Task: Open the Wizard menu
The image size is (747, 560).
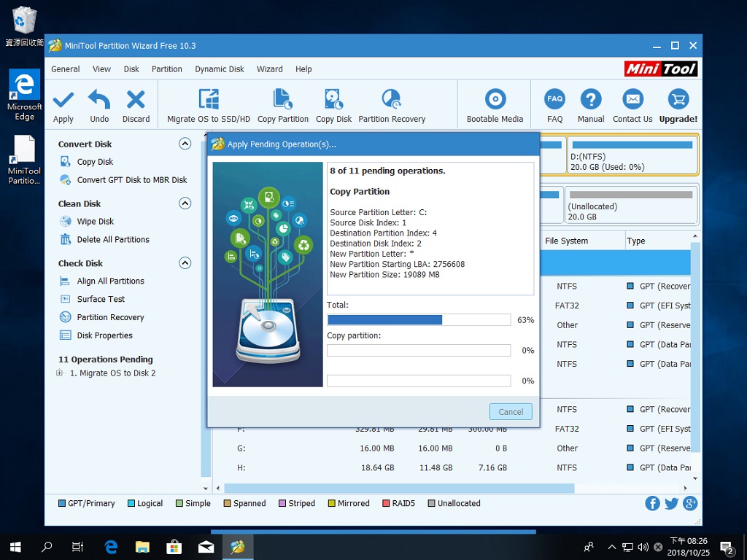Action: pyautogui.click(x=270, y=69)
